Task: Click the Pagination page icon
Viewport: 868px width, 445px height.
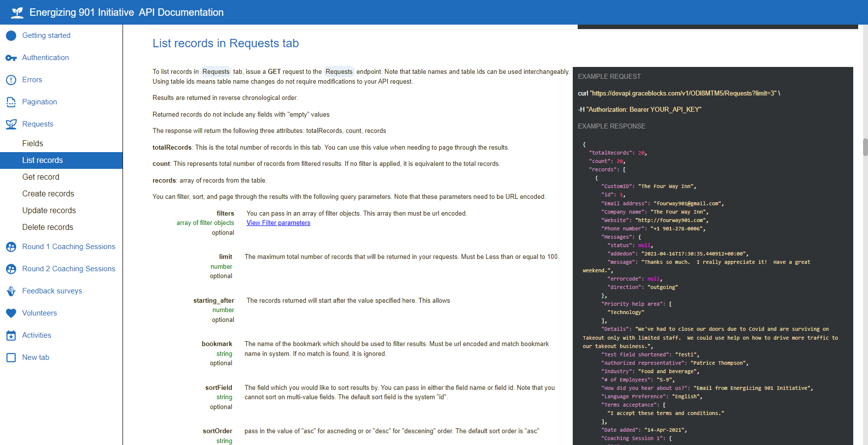Action: point(11,102)
